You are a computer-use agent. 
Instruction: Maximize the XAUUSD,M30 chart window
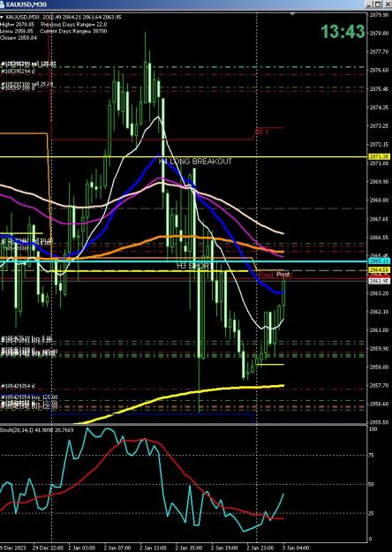point(378,4)
